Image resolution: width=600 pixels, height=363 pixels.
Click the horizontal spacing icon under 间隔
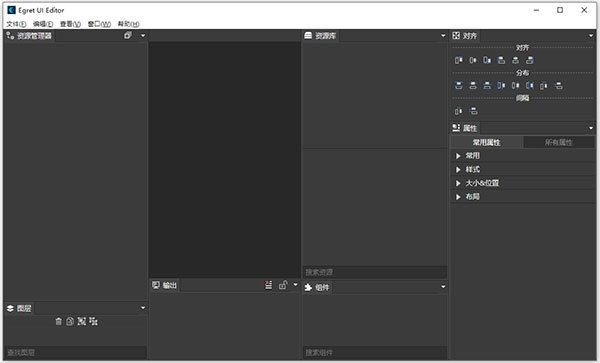click(x=458, y=111)
